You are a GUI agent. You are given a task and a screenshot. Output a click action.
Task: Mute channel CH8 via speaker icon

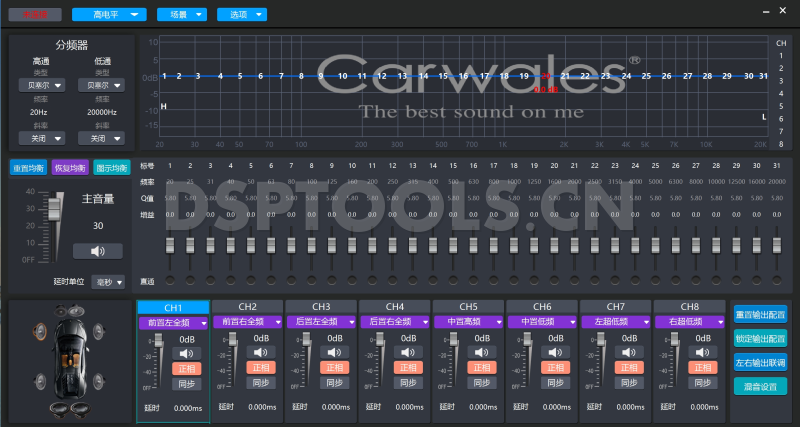click(704, 352)
